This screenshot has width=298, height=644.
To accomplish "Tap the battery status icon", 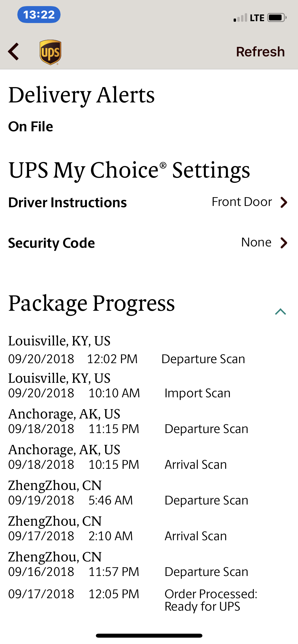I will pyautogui.click(x=277, y=18).
